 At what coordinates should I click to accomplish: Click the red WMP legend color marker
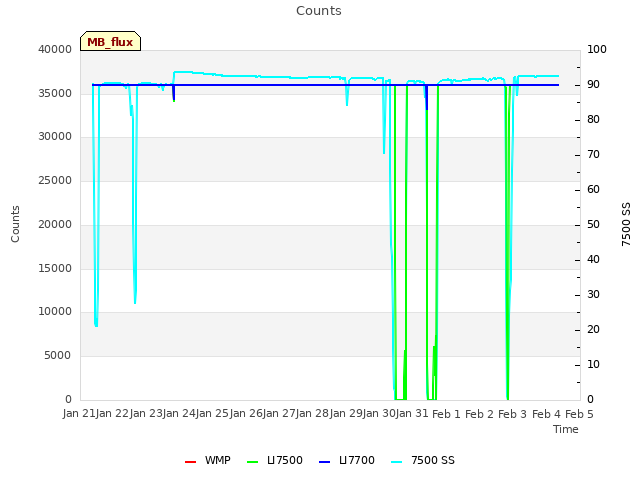(x=191, y=462)
